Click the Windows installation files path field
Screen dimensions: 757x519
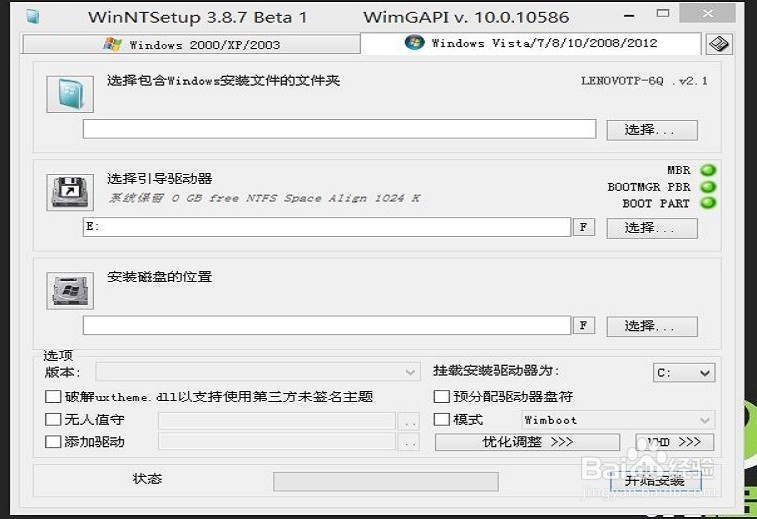tap(339, 129)
